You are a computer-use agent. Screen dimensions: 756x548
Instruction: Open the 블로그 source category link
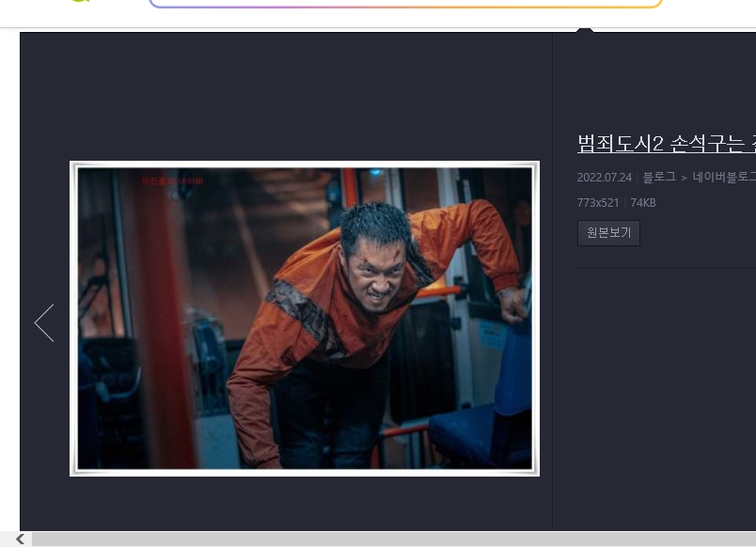point(659,177)
